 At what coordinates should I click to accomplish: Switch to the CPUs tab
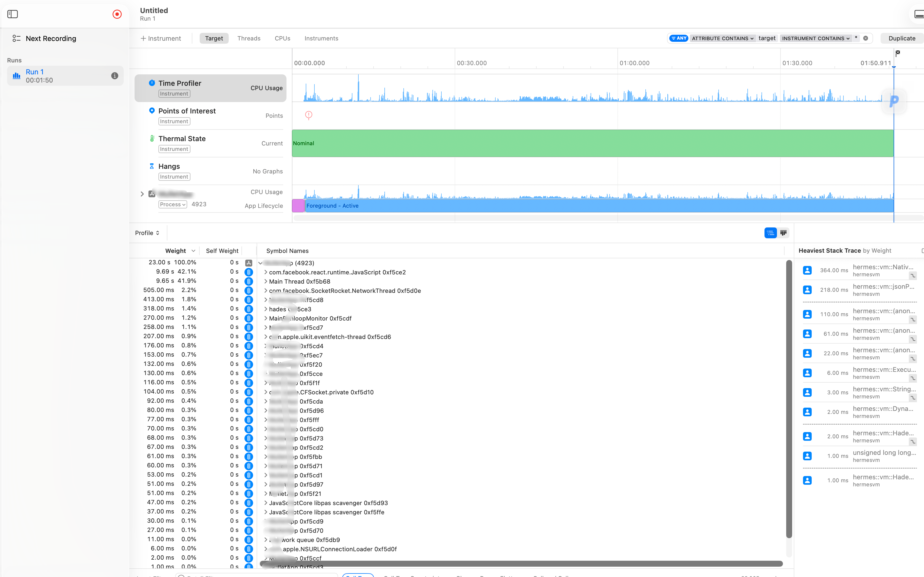[282, 38]
